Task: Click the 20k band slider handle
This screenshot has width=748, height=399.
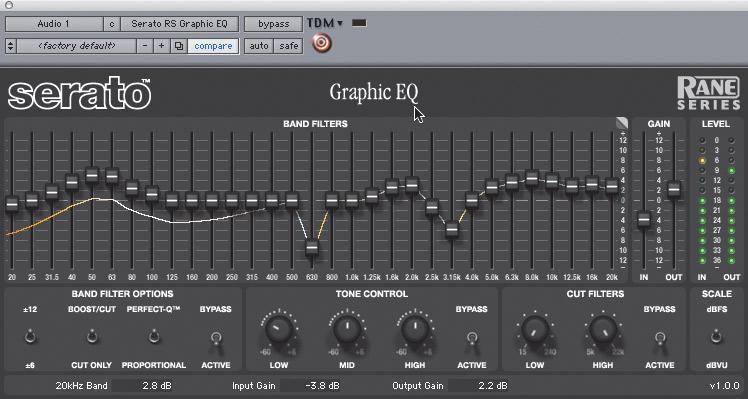Action: [612, 186]
